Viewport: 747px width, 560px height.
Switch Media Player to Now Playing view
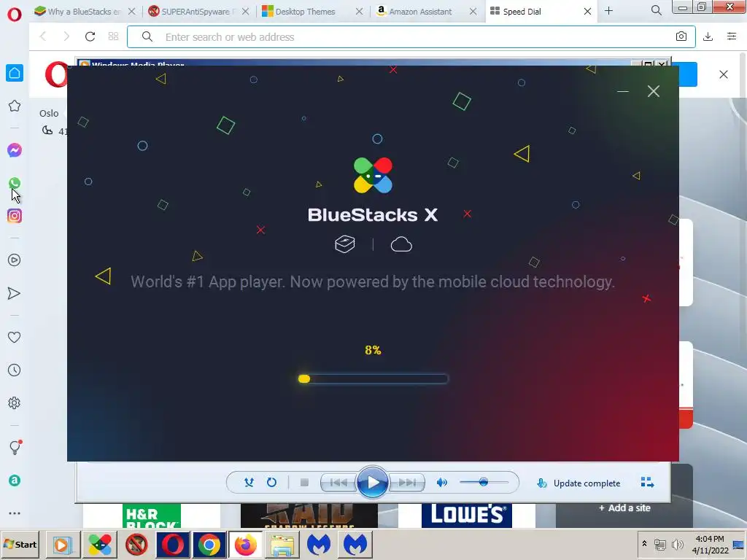tap(647, 483)
